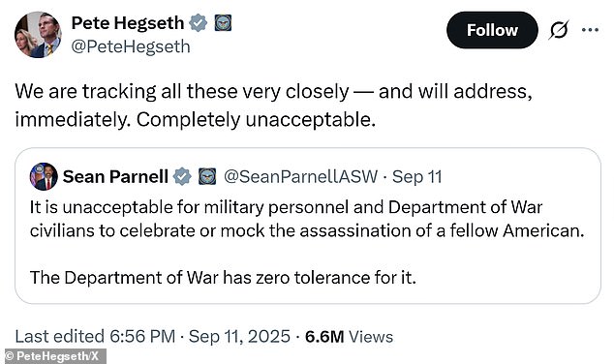Click the 6.6M Views count
The width and height of the screenshot is (614, 364).
349,337
